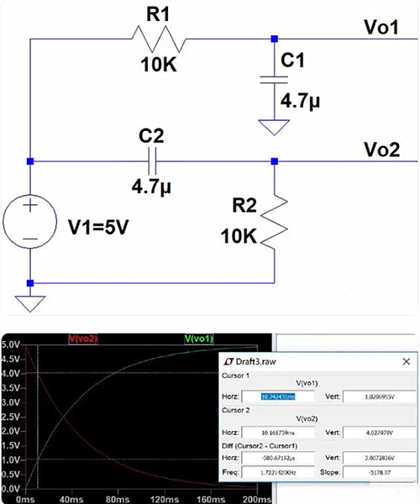The height and width of the screenshot is (504, 420).
Task: Select the R2 resistor symbol
Action: (x=274, y=221)
